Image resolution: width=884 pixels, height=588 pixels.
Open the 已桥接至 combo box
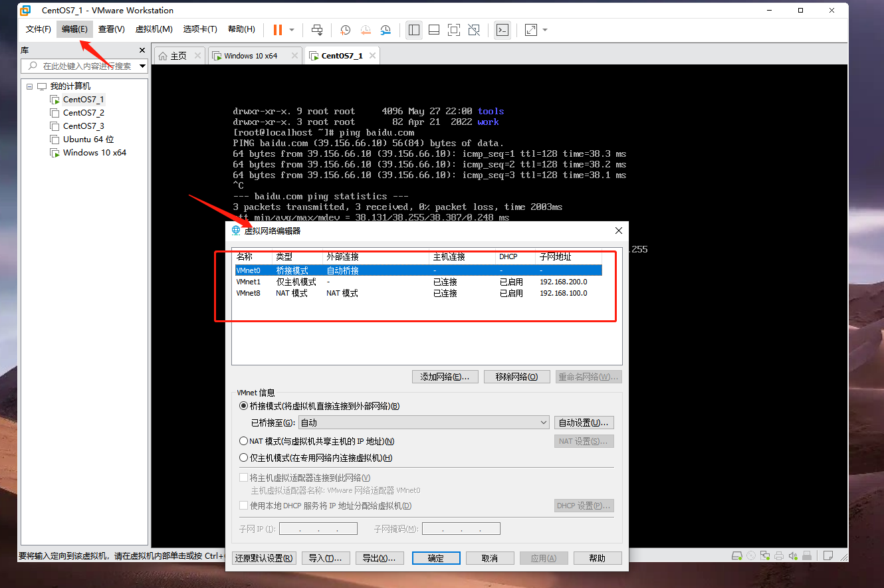tap(423, 423)
